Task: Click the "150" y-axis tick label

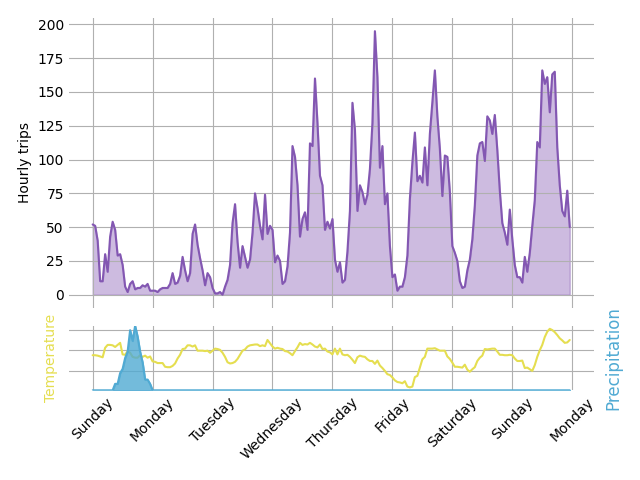Action: (51, 92)
